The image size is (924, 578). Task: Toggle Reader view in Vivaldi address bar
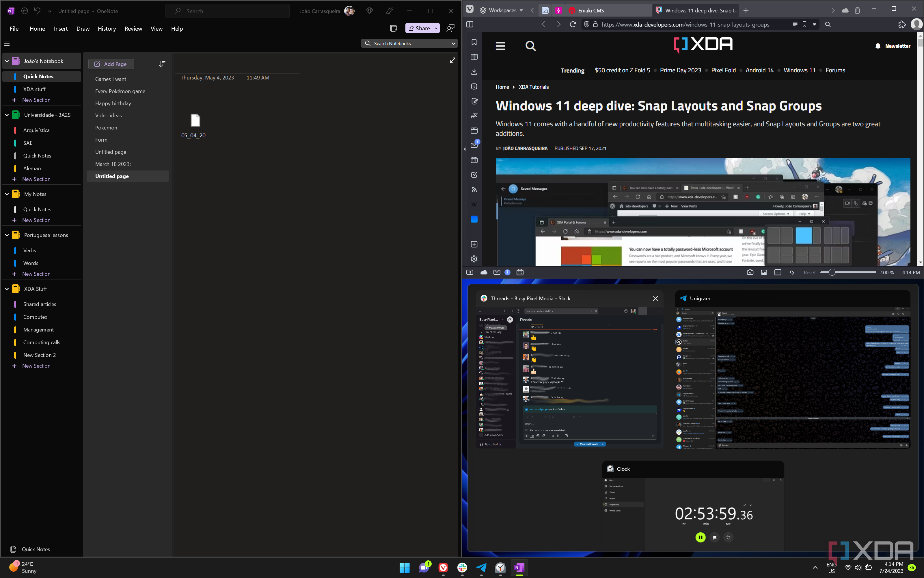click(795, 25)
